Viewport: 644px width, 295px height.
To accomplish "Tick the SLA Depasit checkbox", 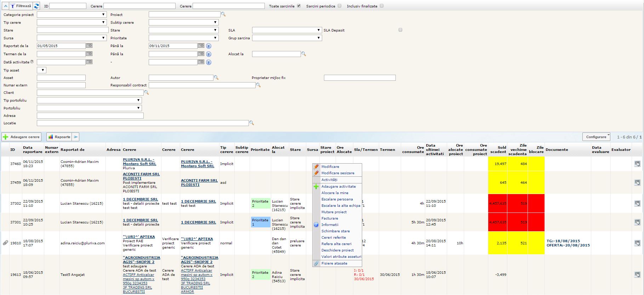I will pos(400,30).
